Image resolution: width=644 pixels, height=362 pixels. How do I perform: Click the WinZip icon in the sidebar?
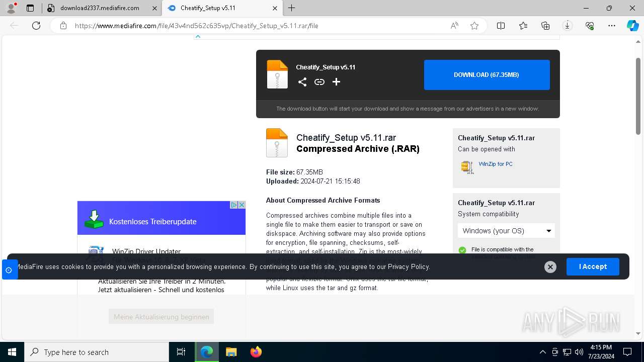coord(467,167)
